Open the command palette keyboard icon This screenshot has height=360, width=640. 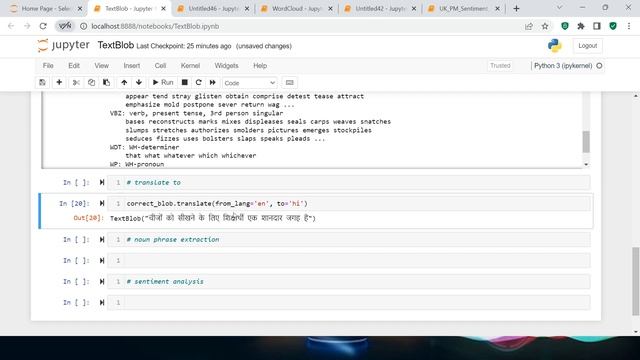289,82
